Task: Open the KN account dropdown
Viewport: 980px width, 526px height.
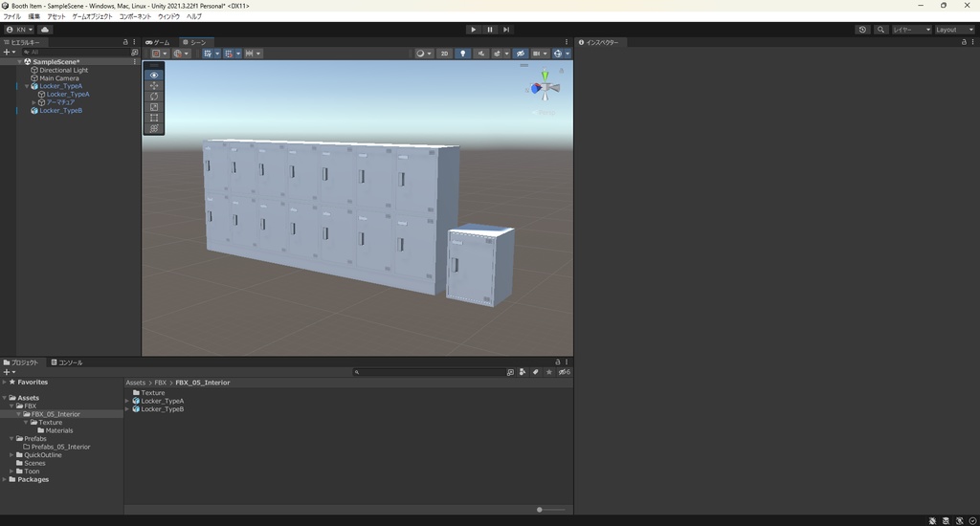Action: (x=19, y=30)
